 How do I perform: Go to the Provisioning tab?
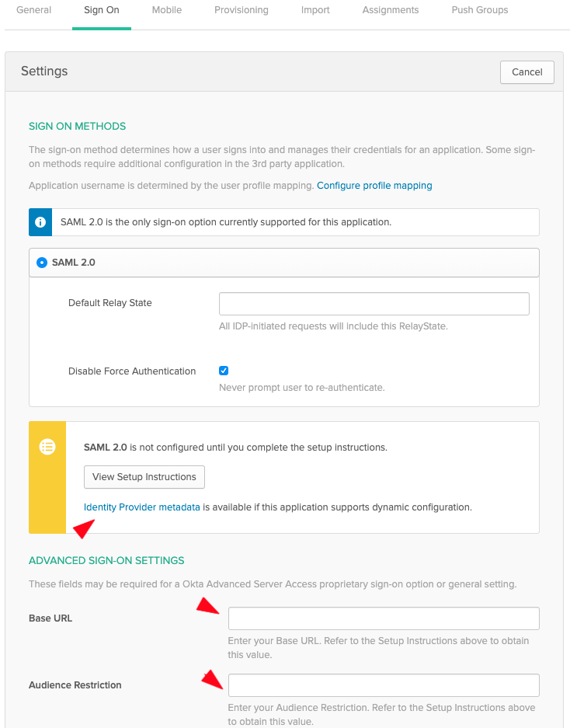[242, 10]
